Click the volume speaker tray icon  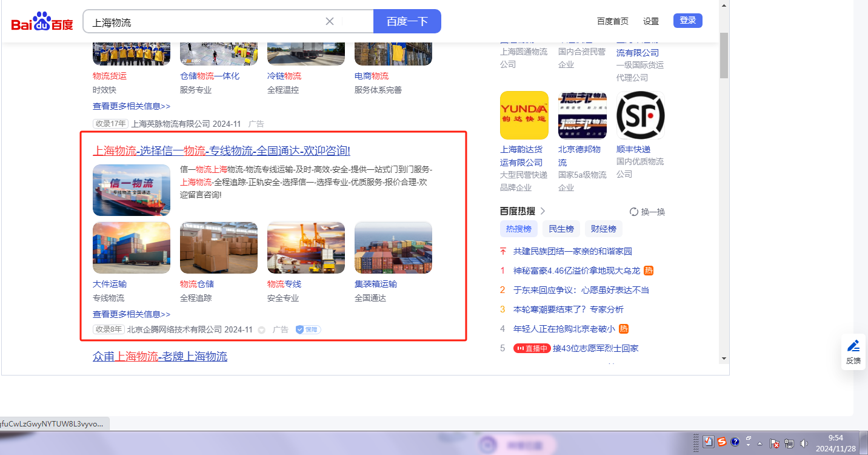[804, 443]
